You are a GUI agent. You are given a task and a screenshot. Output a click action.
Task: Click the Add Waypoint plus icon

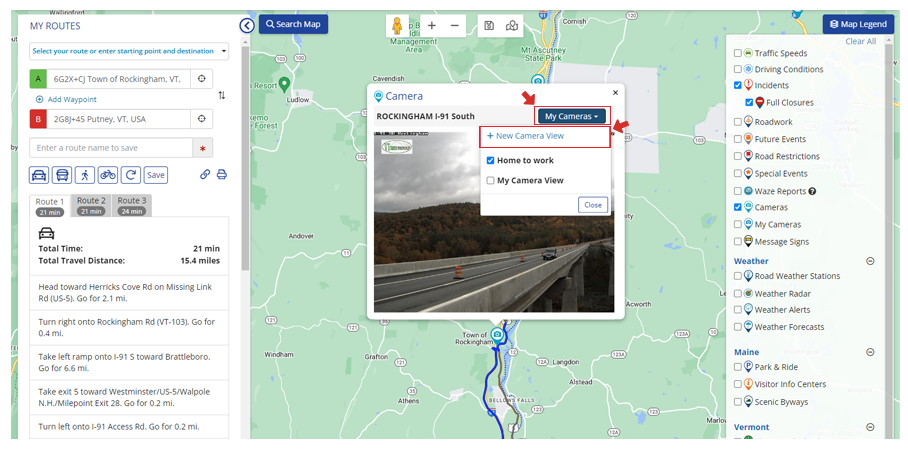[x=39, y=99]
